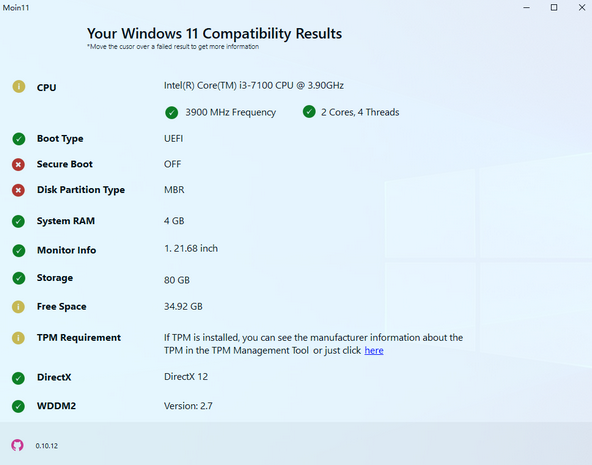Click the yellow info icon for Free Space
The image size is (592, 465).
coord(18,307)
